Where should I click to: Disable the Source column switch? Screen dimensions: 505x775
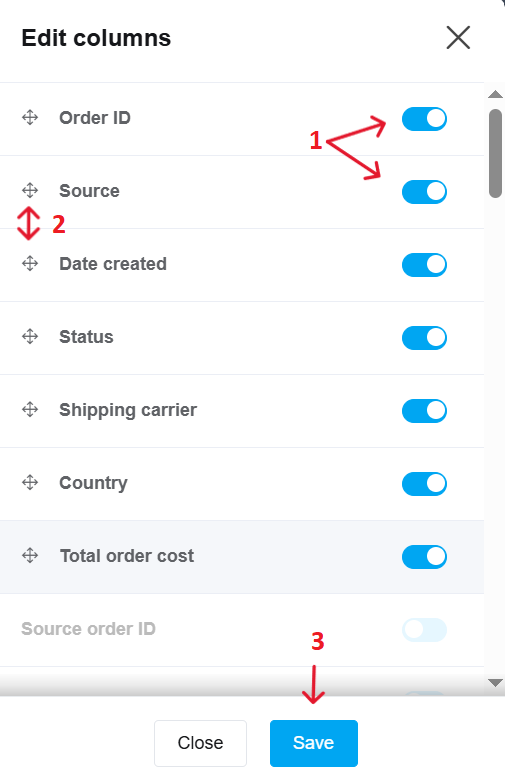pyautogui.click(x=424, y=192)
